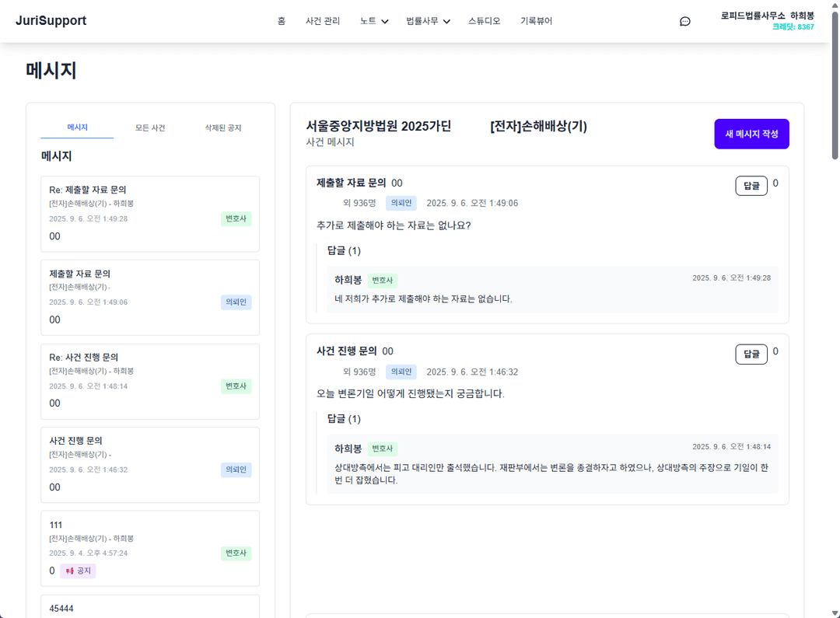Click 답글 button on 제출할 자료 문의
Image resolution: width=840 pixels, height=618 pixels.
point(751,185)
